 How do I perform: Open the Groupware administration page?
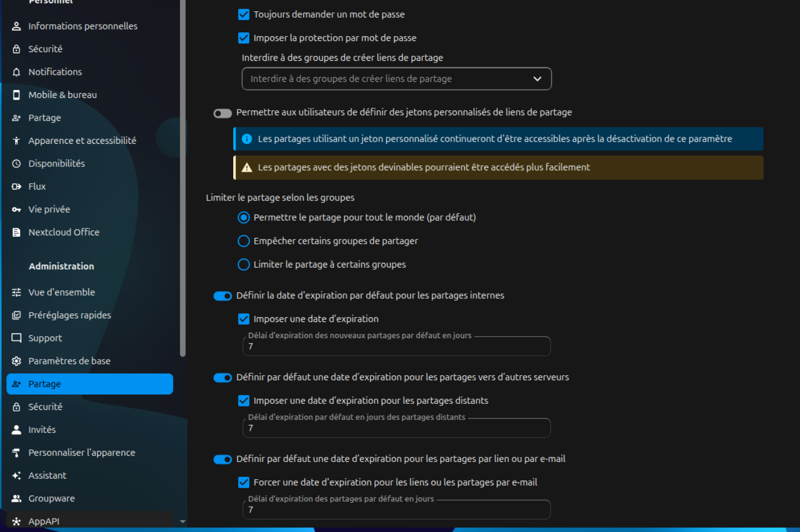52,499
